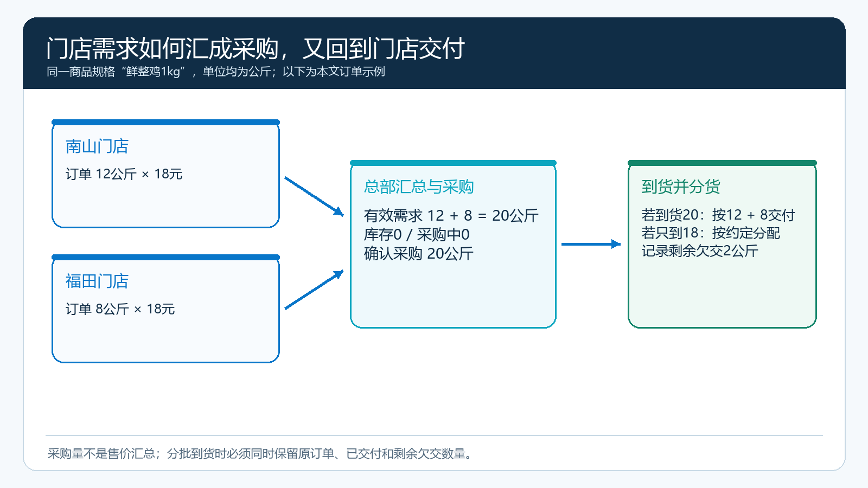This screenshot has height=488, width=868.
Task: Click the 福田门店 card heading
Action: tap(97, 281)
